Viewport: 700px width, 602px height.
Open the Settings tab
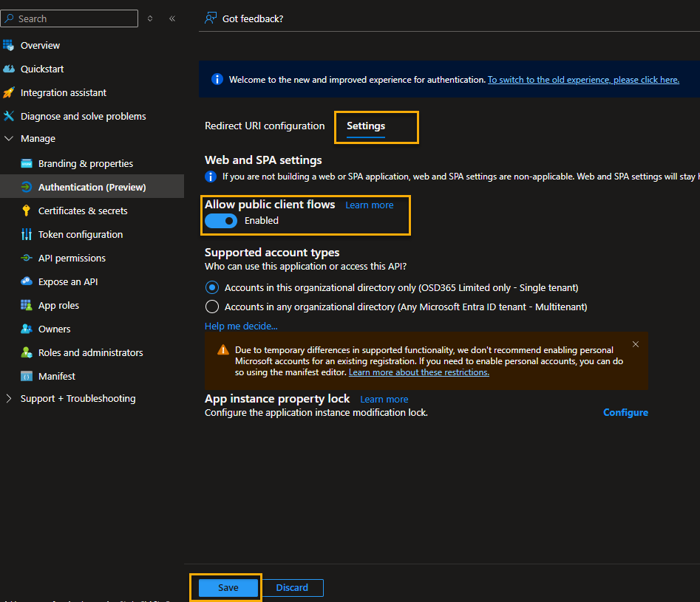(366, 126)
